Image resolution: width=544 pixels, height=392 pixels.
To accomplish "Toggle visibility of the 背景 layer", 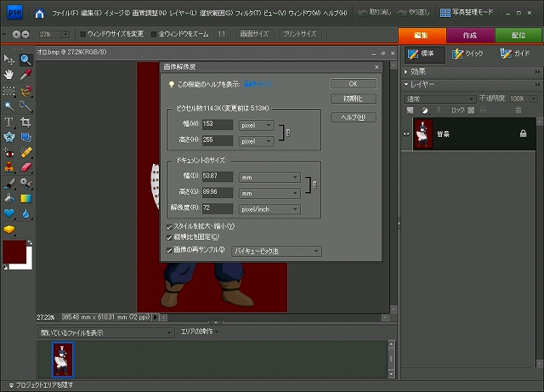I will click(x=405, y=134).
